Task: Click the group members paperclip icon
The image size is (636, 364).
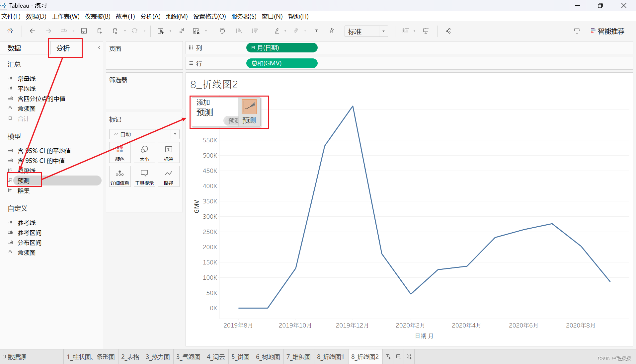Action: click(296, 31)
